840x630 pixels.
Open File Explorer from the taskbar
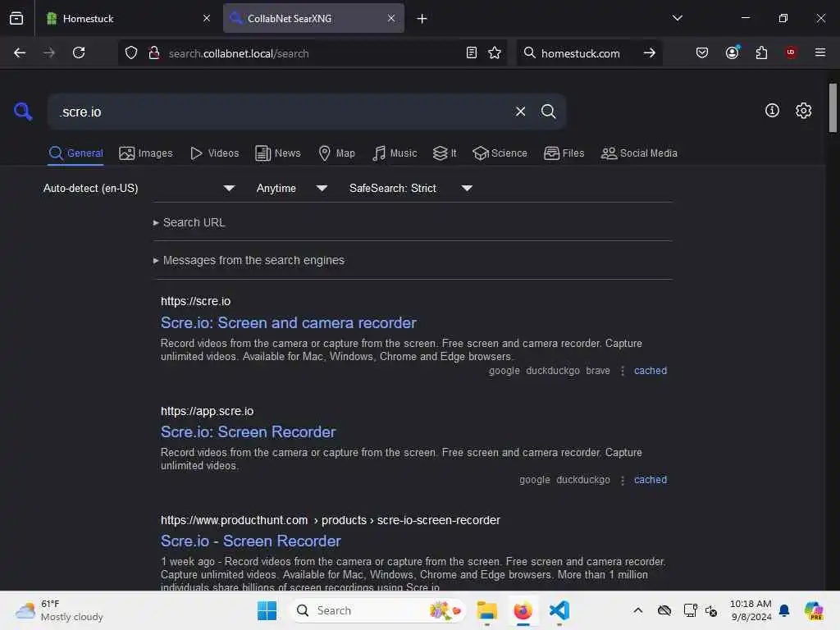487,610
